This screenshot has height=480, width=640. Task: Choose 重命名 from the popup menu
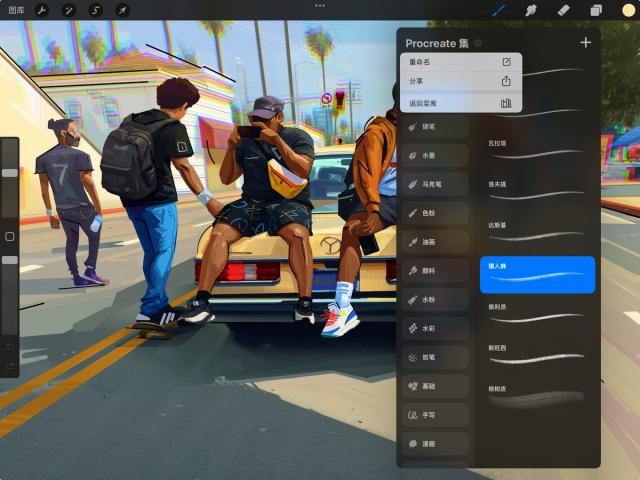[x=461, y=62]
